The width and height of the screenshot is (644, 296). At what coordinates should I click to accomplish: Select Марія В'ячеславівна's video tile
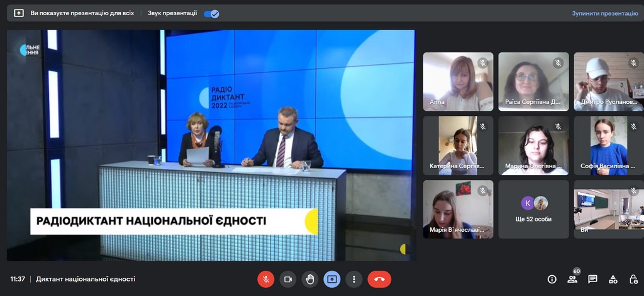click(x=458, y=209)
